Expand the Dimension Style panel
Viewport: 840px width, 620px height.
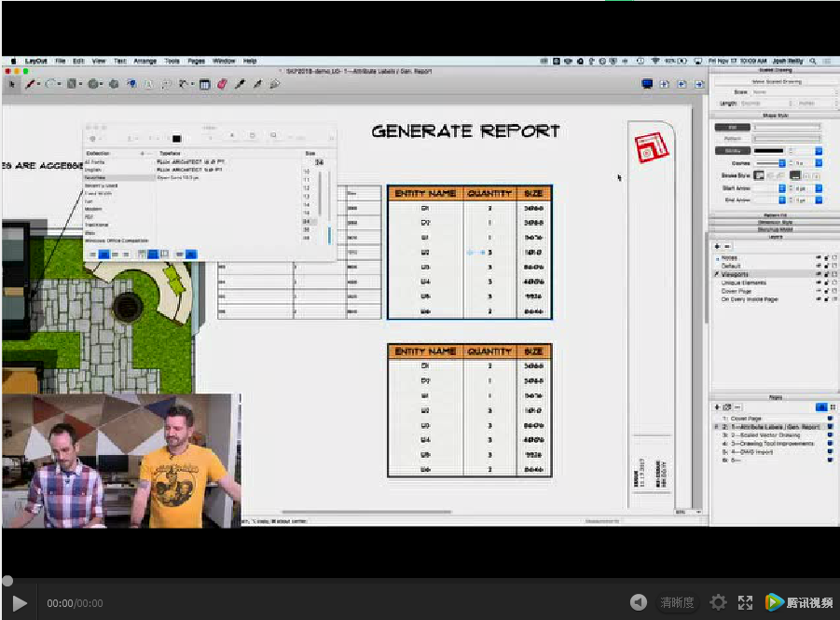pyautogui.click(x=774, y=223)
